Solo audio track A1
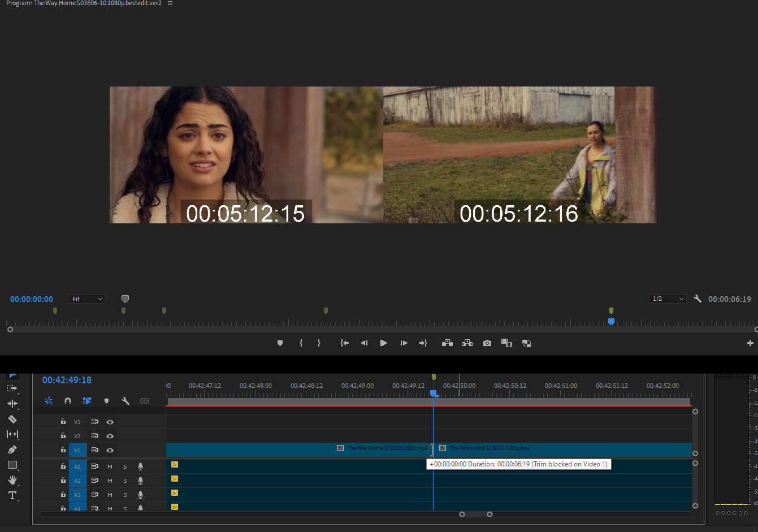Image resolution: width=758 pixels, height=532 pixels. pos(125,466)
